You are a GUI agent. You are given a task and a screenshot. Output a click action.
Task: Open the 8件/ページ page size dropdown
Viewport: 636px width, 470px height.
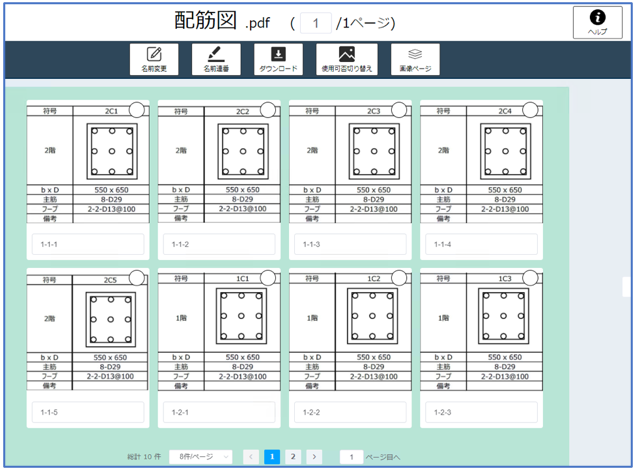(200, 456)
